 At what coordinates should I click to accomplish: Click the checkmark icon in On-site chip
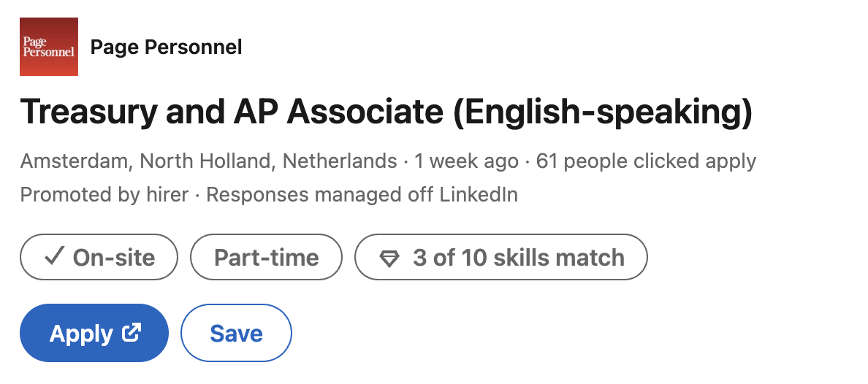tap(53, 257)
